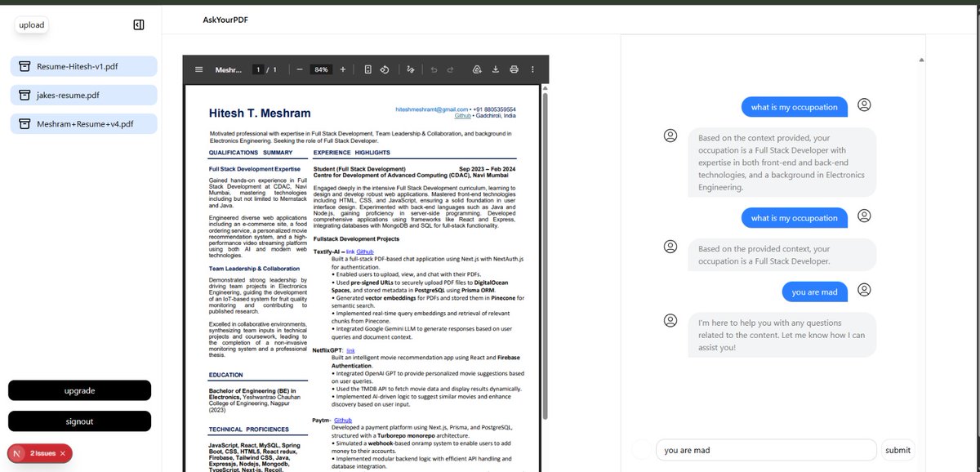This screenshot has width=980, height=472.
Task: Collapse the left sidebar panel
Action: 139,25
